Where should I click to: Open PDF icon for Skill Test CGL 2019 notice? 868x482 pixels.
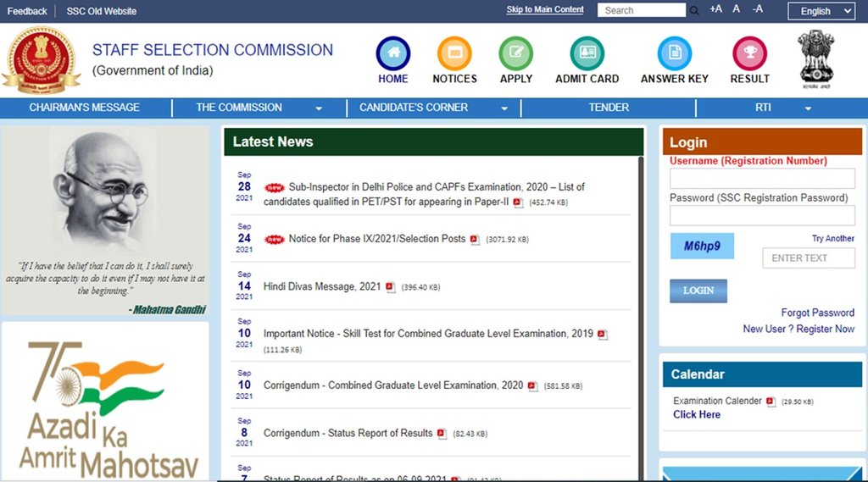coord(603,335)
